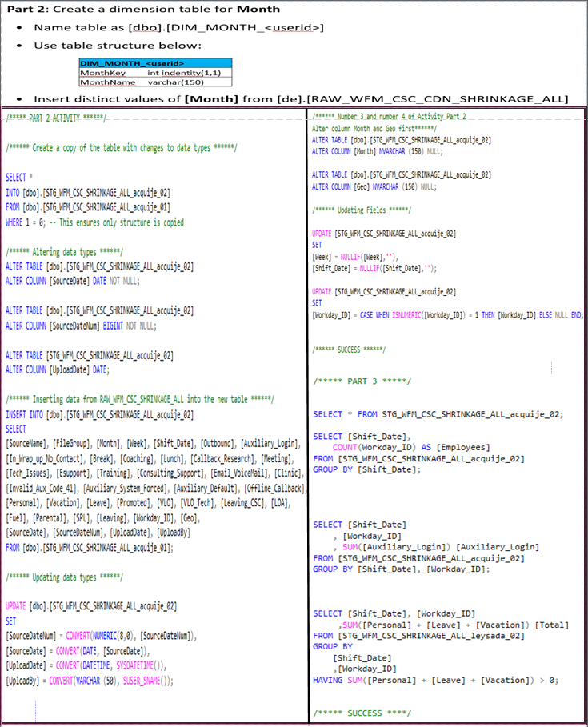Click the FROM line referencing leysada_02 table
The width and height of the screenshot is (588, 727).
[418, 636]
